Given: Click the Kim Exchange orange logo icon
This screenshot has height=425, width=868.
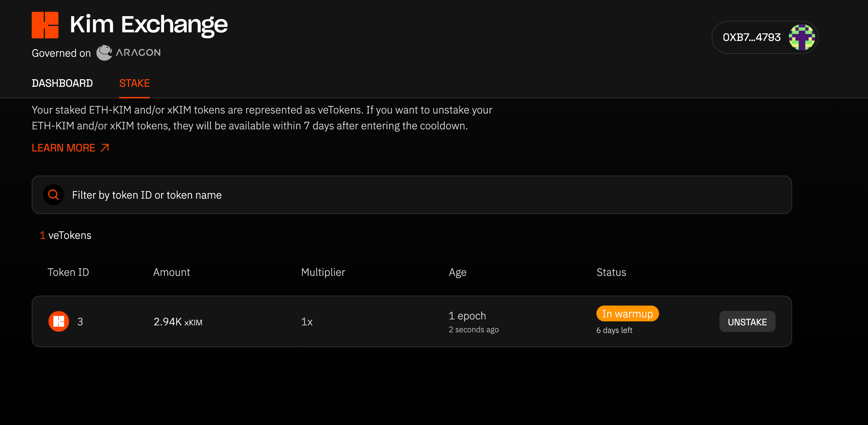Looking at the screenshot, I should (45, 25).
